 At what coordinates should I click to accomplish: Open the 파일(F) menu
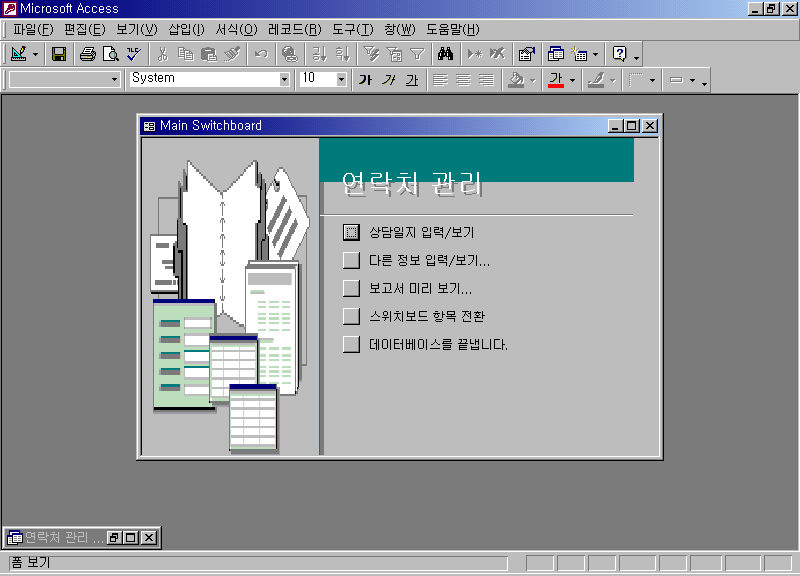[33, 30]
